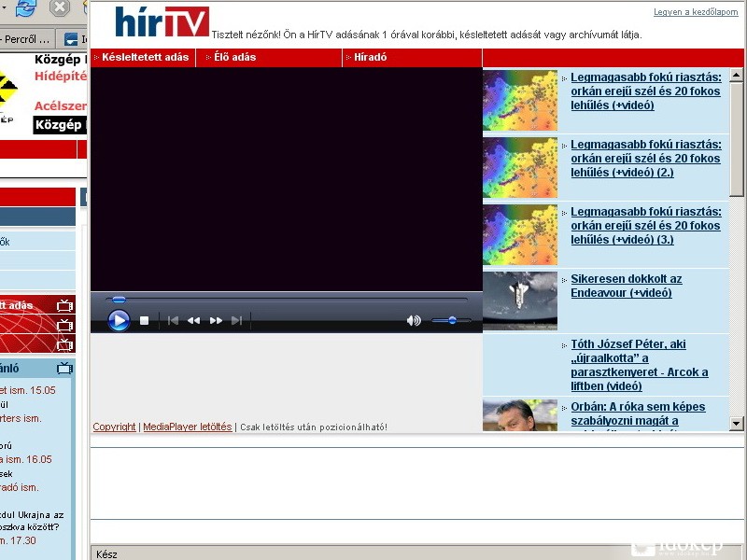The height and width of the screenshot is (560, 747).
Task: Skip to the previous clip
Action: (173, 320)
